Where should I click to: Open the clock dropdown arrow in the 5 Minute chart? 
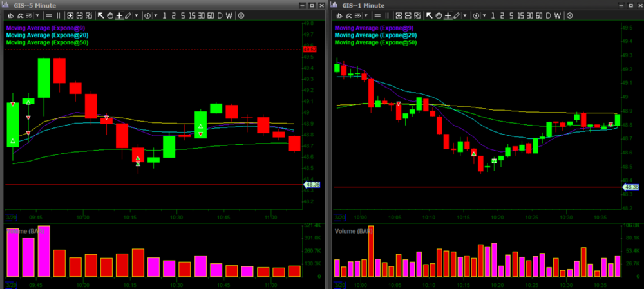click(x=155, y=15)
